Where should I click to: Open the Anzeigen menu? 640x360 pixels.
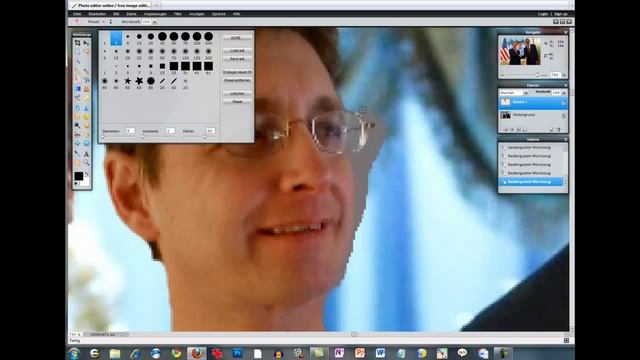pos(197,14)
